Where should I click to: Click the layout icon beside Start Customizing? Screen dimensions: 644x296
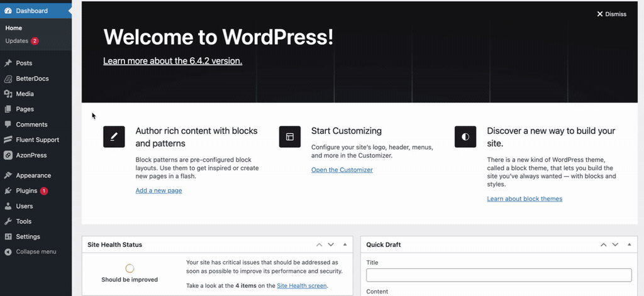coord(289,137)
